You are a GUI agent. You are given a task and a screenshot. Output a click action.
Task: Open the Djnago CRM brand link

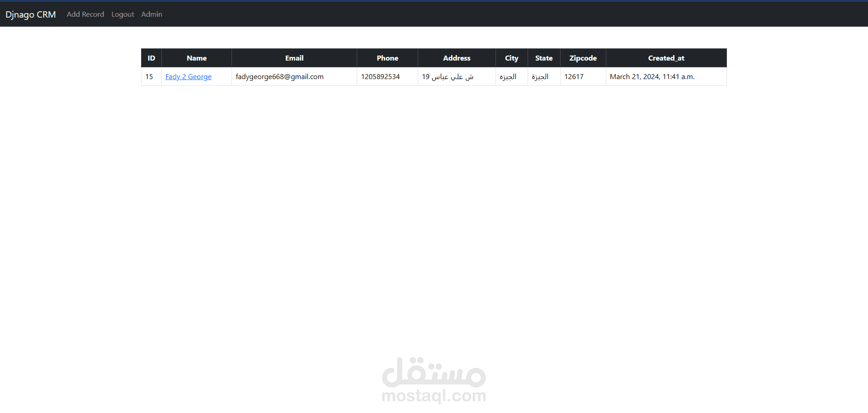click(31, 14)
